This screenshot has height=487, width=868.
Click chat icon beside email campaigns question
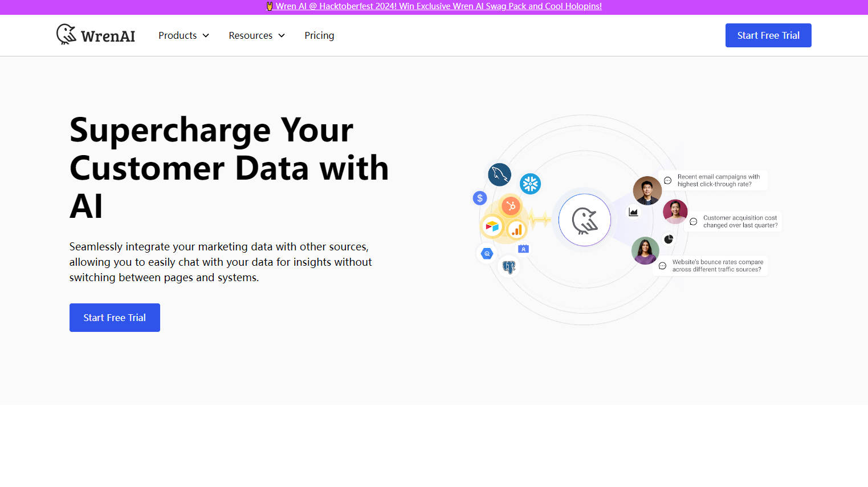tap(667, 181)
